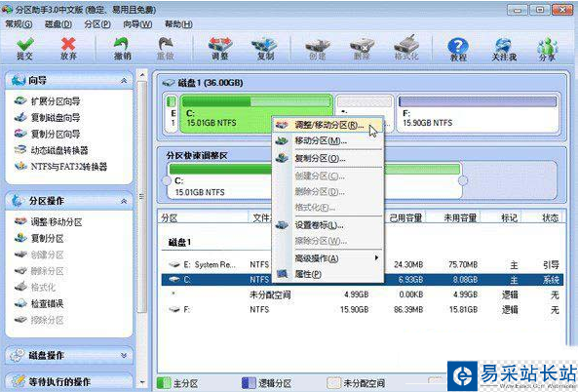This screenshot has height=392, width=578.
Task: Click the 格式化 (format) toolbar icon
Action: pyautogui.click(x=406, y=44)
